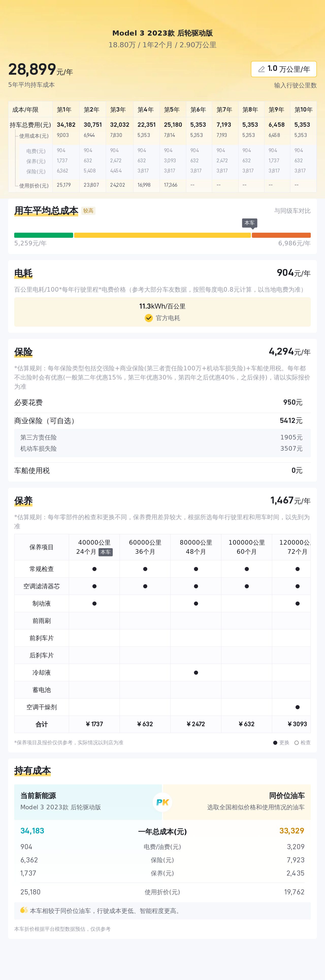Image resolution: width=325 pixels, height=980 pixels.
Task: Click 32,032 third-year total cost cell
Action: pyautogui.click(x=120, y=125)
